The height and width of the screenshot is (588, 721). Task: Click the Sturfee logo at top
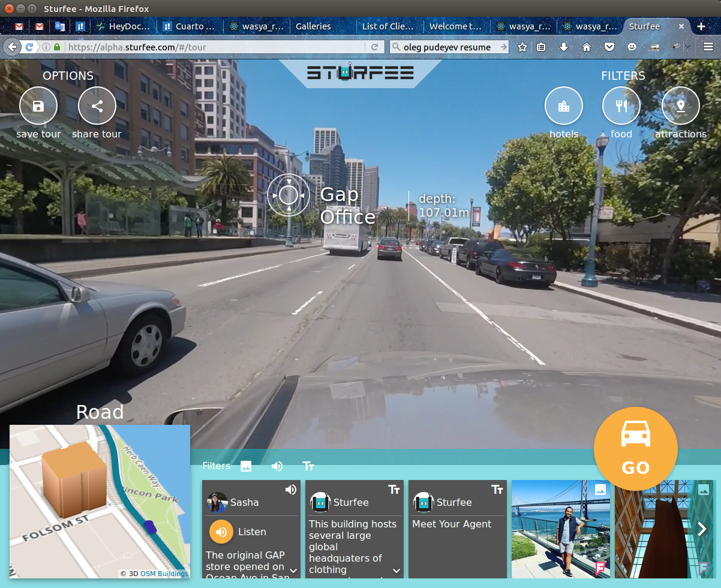point(360,73)
